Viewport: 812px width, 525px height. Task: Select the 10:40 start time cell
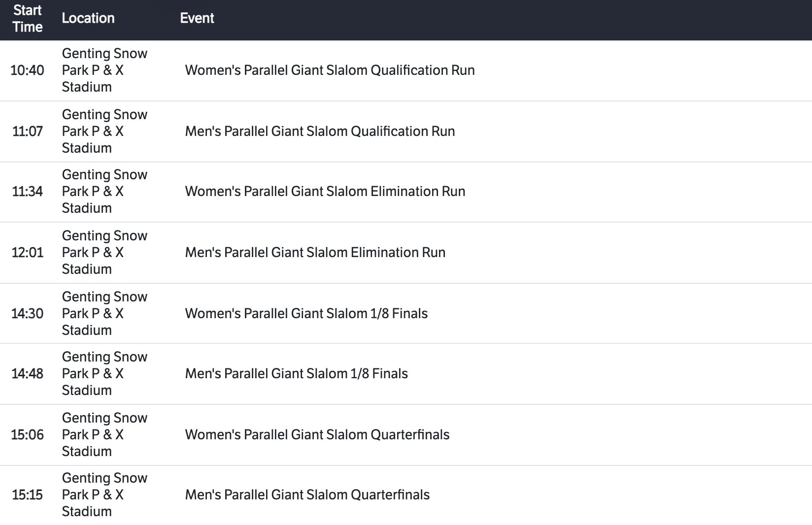tap(28, 70)
